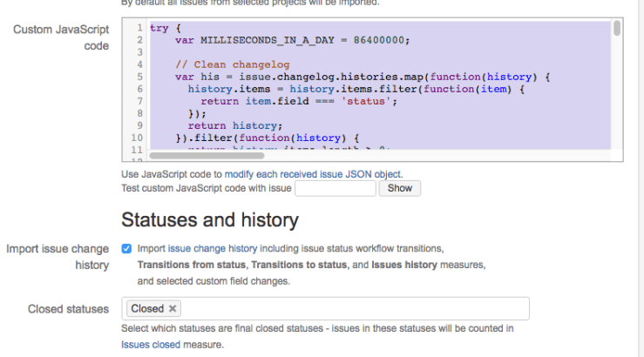Viewport: 644px width, 357px height.
Task: Open the Issues closed measure link
Action: click(151, 345)
